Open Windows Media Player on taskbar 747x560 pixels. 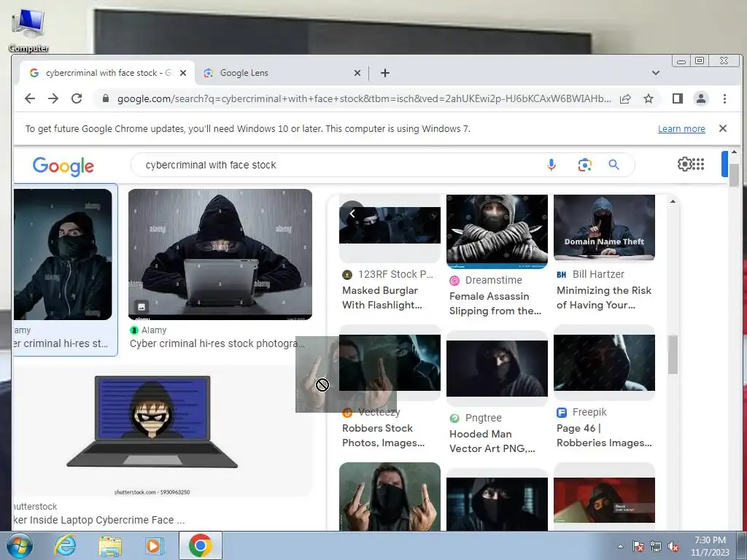click(154, 545)
